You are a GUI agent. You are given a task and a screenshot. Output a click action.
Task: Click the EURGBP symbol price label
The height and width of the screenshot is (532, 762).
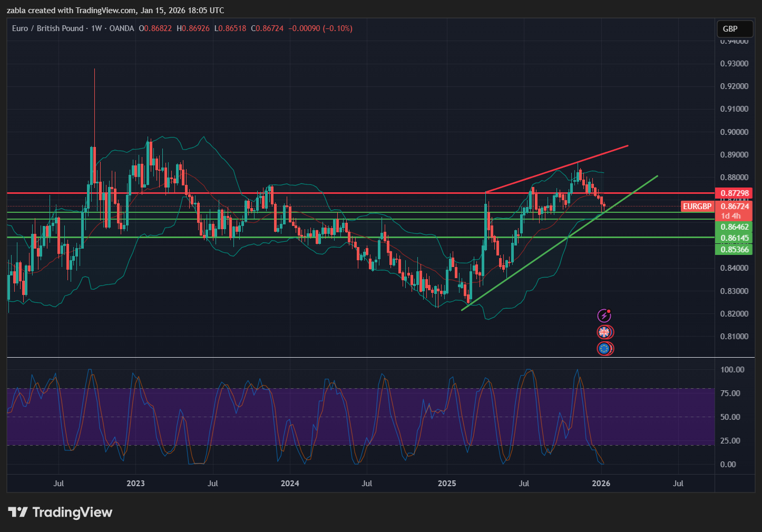click(697, 206)
